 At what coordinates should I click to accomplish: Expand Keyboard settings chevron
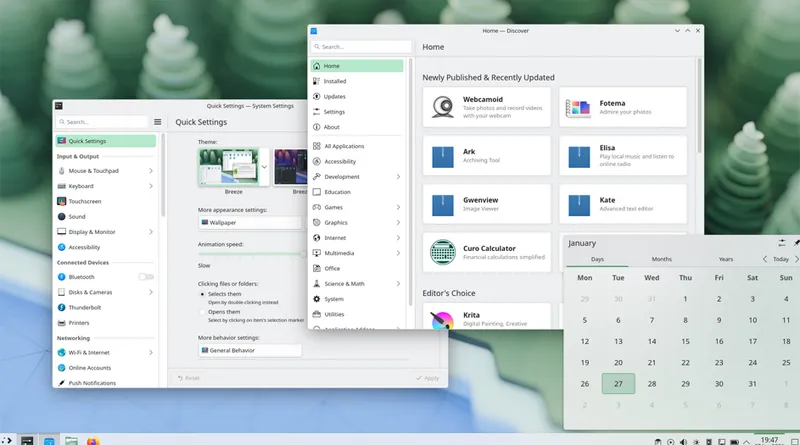pos(151,186)
